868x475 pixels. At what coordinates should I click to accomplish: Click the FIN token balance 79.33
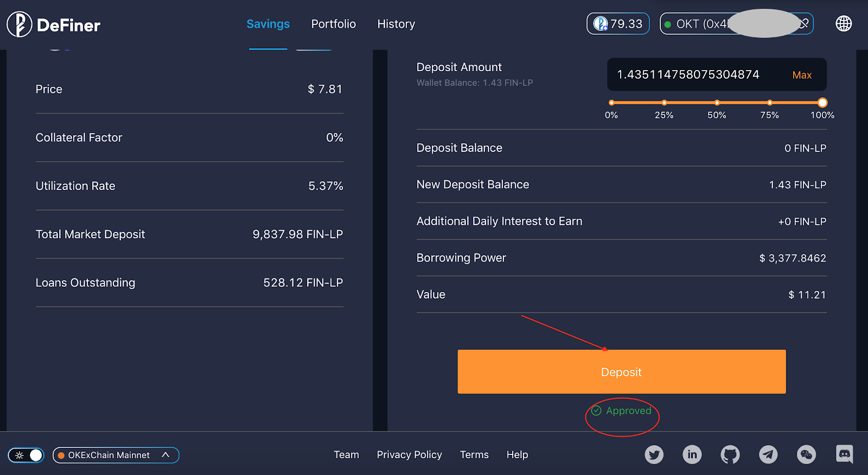pyautogui.click(x=618, y=24)
